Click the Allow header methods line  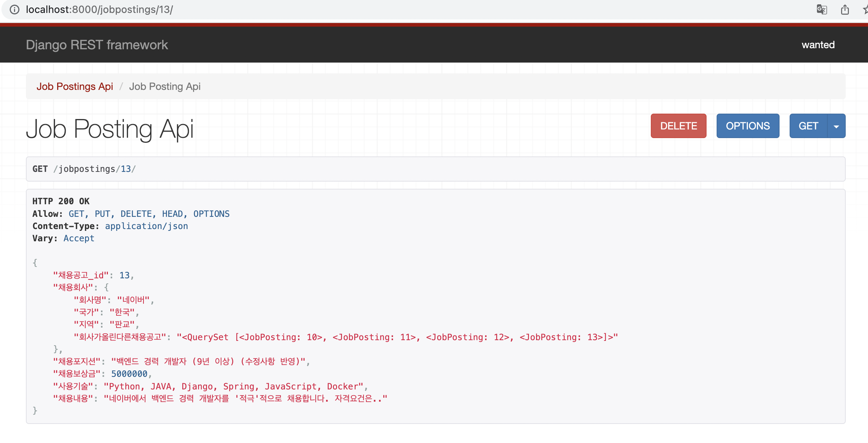[131, 214]
